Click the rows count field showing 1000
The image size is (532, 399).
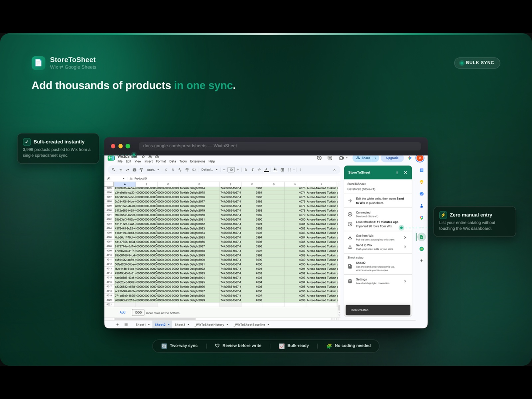(x=138, y=313)
